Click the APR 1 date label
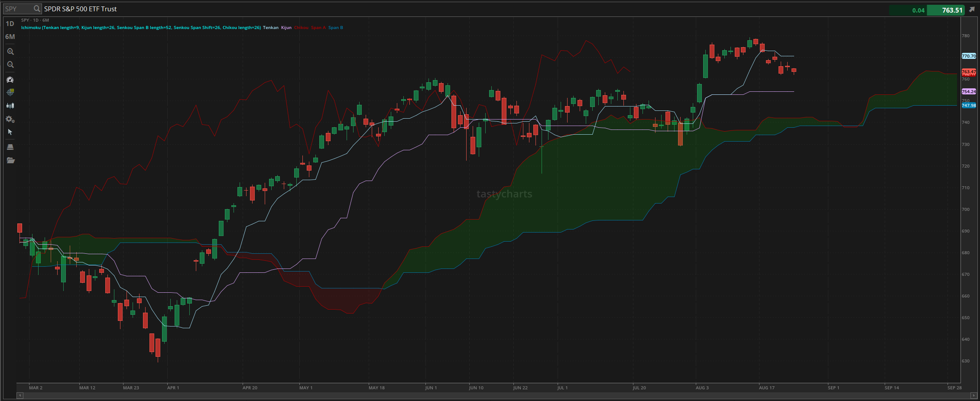This screenshot has height=401, width=980. click(173, 388)
